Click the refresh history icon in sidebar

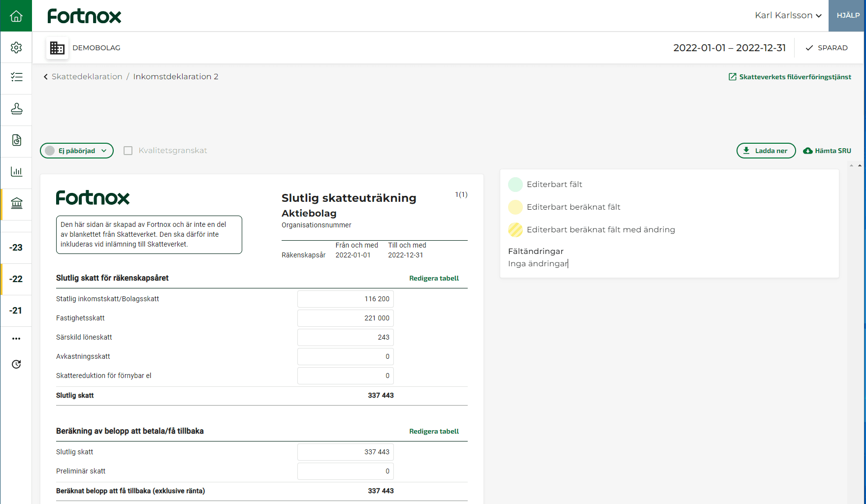16,364
